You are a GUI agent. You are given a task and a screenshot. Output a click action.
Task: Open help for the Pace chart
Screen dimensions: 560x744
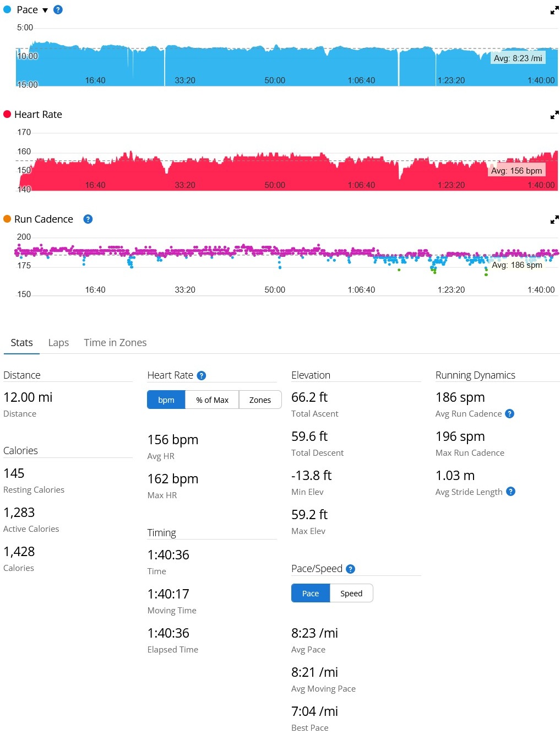point(58,10)
